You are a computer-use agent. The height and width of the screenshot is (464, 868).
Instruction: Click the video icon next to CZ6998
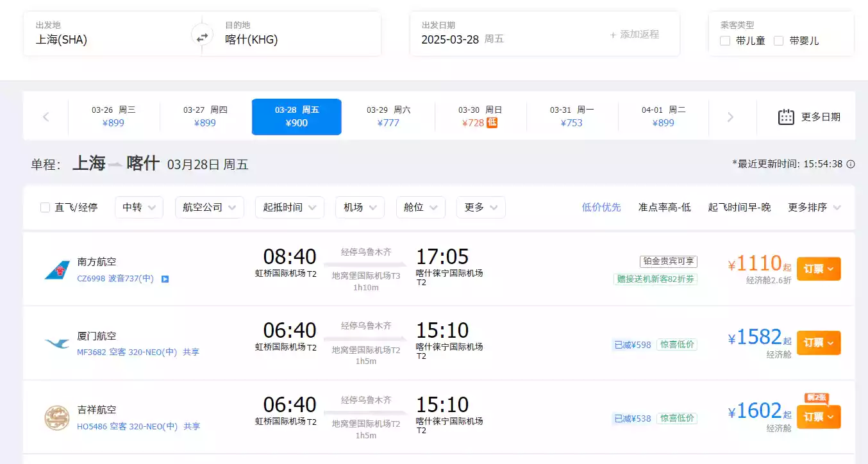(x=165, y=279)
